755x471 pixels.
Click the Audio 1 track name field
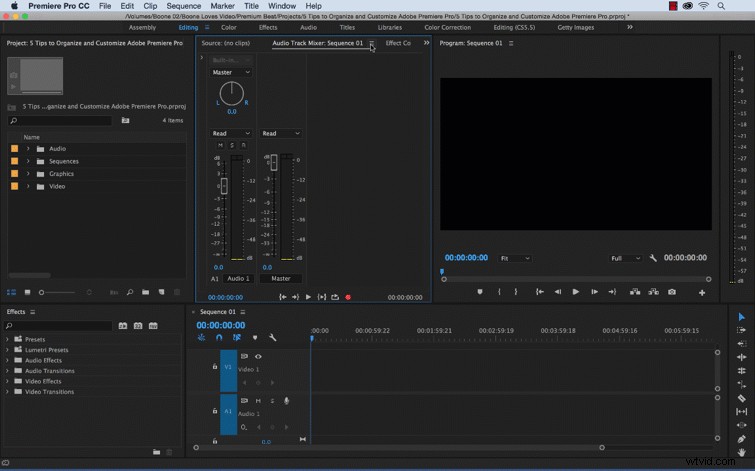click(238, 278)
